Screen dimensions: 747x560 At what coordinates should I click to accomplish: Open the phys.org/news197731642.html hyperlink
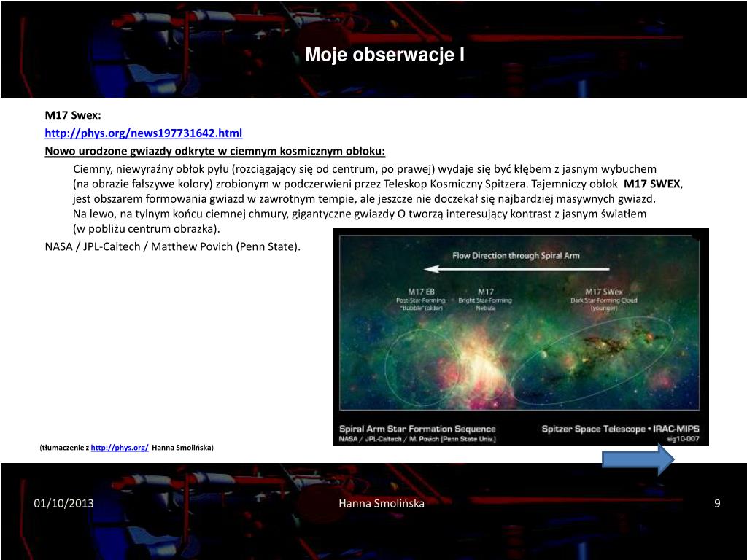tap(142, 133)
